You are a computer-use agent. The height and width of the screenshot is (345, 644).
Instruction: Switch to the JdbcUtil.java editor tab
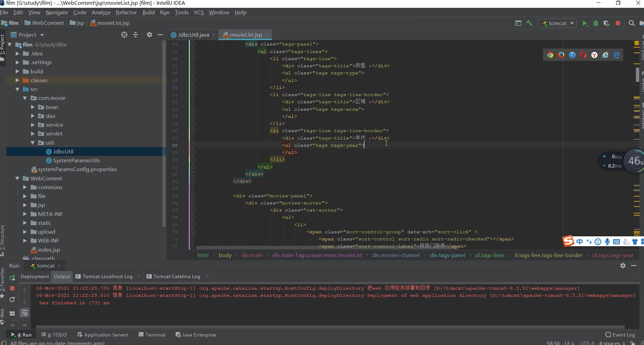(193, 35)
